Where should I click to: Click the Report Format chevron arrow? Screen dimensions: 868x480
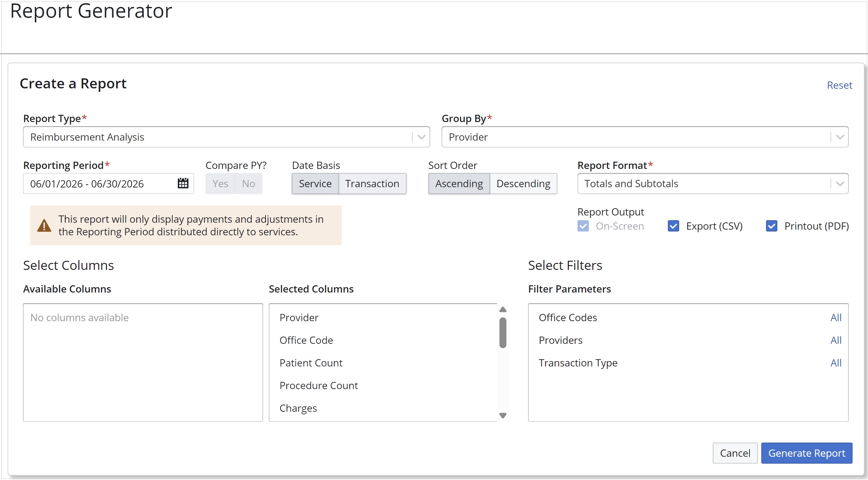pyautogui.click(x=840, y=184)
